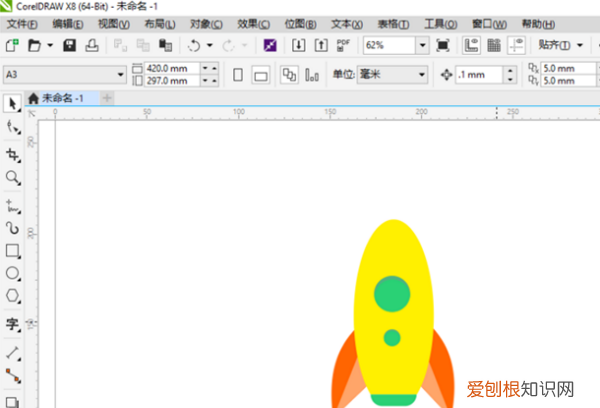Switch to the 未命名 -1 document tab
Image resolution: width=600 pixels, height=408 pixels.
[62, 98]
